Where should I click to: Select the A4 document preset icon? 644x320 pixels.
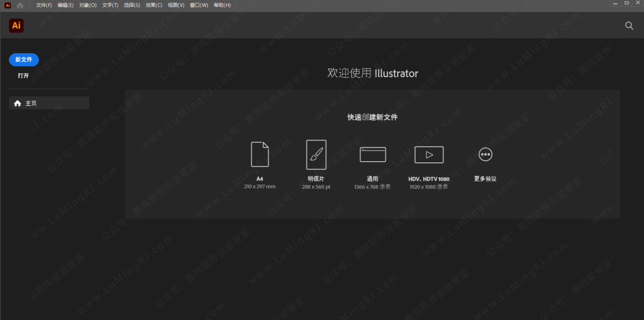260,154
